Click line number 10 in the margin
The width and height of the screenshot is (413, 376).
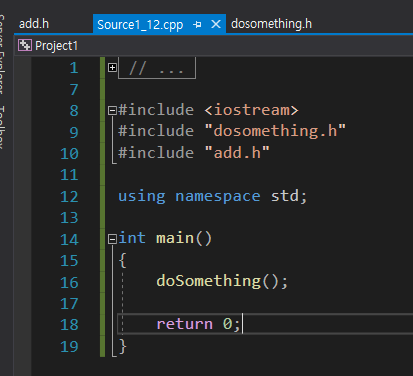(x=69, y=154)
